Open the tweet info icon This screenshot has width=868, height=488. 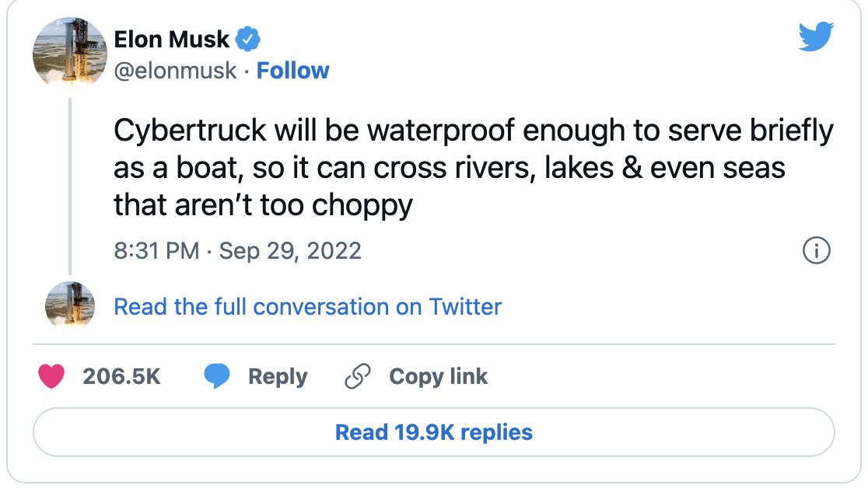[x=816, y=251]
